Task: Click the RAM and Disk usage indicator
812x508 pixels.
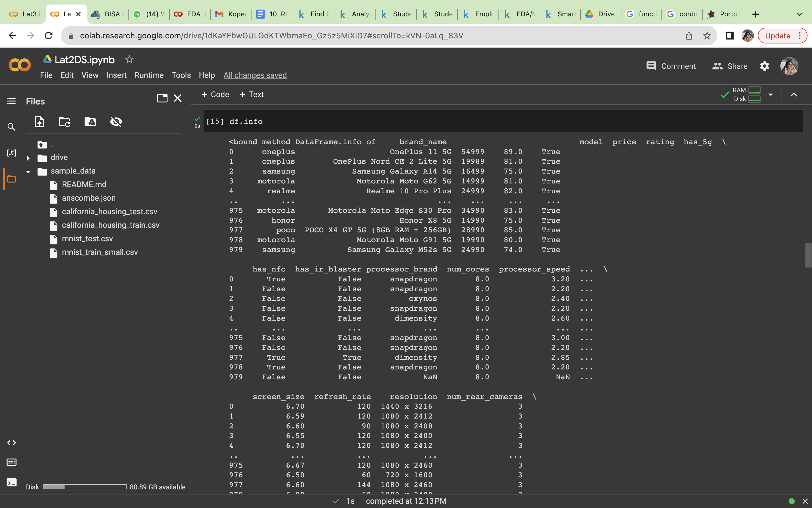Action: click(746, 95)
